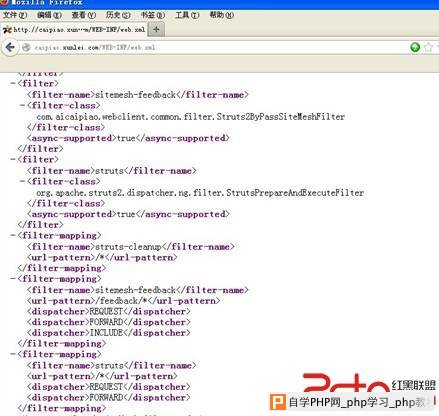The image size is (439, 416).
Task: Open a new tab with plus button
Action: tap(156, 30)
